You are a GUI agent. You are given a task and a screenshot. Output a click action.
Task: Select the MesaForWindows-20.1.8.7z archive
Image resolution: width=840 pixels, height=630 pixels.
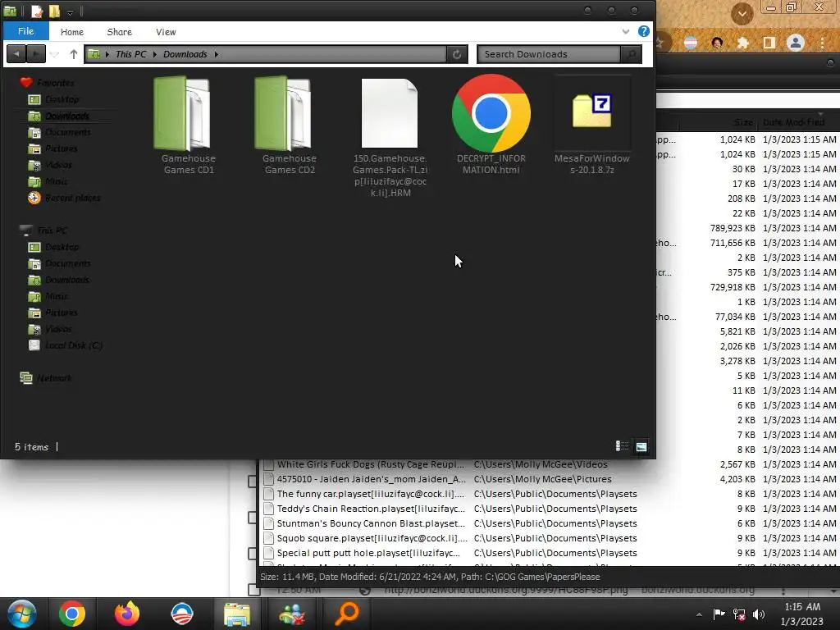[592, 112]
